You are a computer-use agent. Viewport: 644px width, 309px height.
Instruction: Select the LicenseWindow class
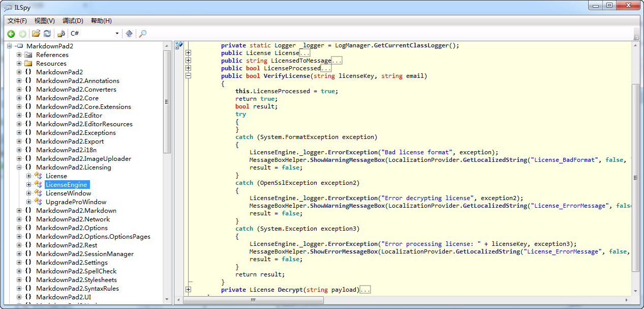pyautogui.click(x=68, y=193)
